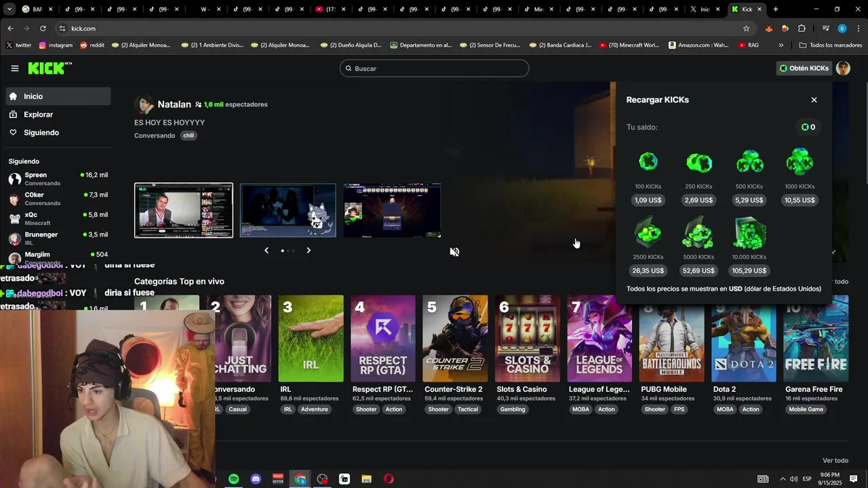Buy for 26,35 US$
Viewport: 868px width, 488px height.
coord(648,270)
